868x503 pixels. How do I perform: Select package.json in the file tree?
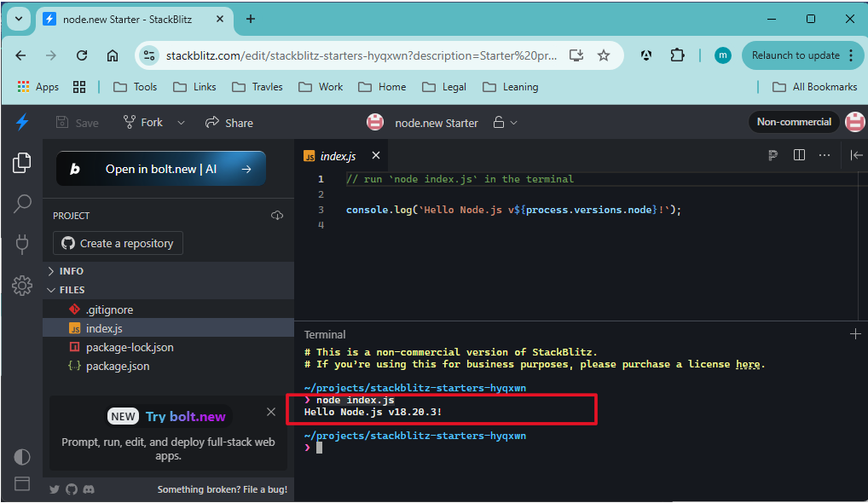(117, 366)
